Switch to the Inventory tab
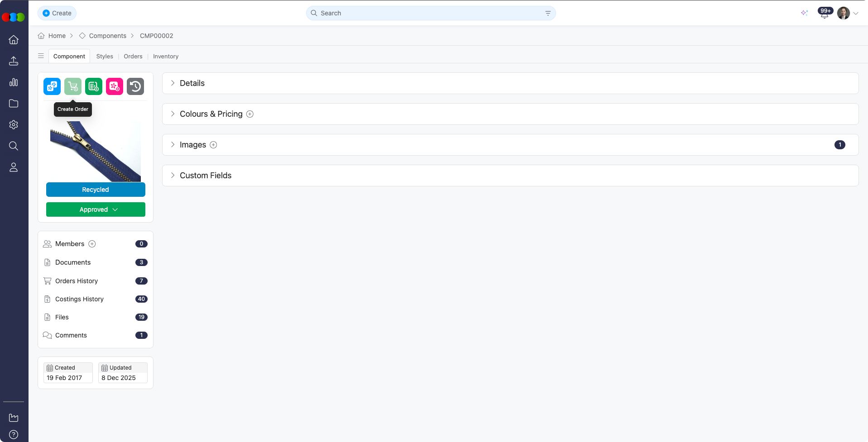 (x=165, y=56)
